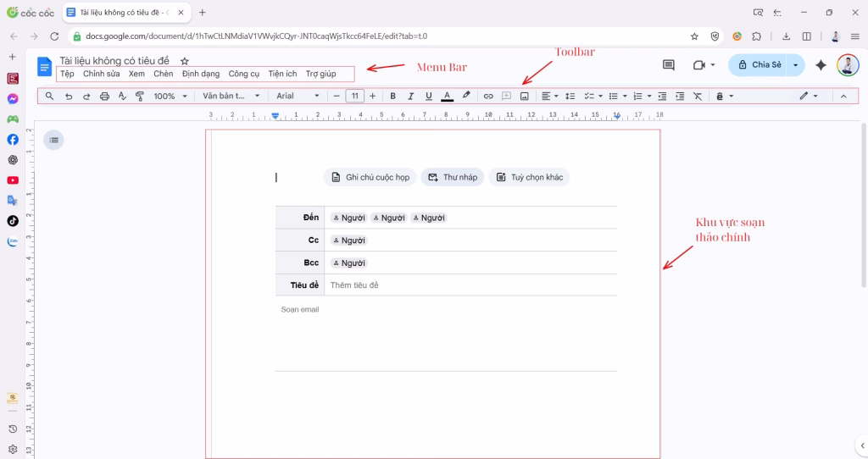Undo the last action

point(69,97)
